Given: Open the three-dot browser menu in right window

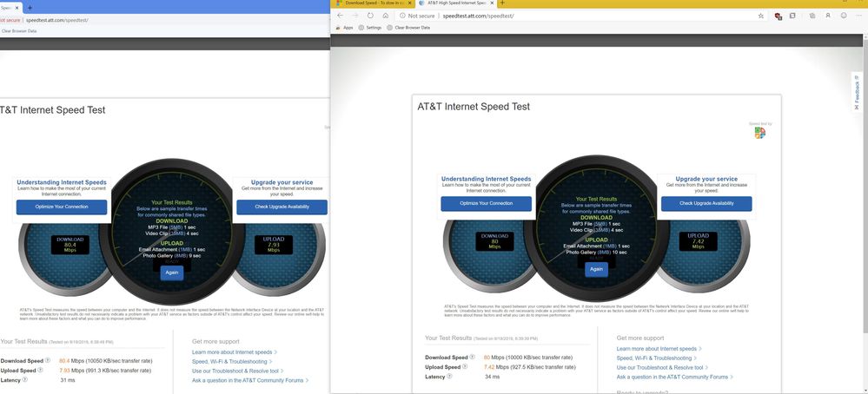Looking at the screenshot, I should pyautogui.click(x=859, y=16).
